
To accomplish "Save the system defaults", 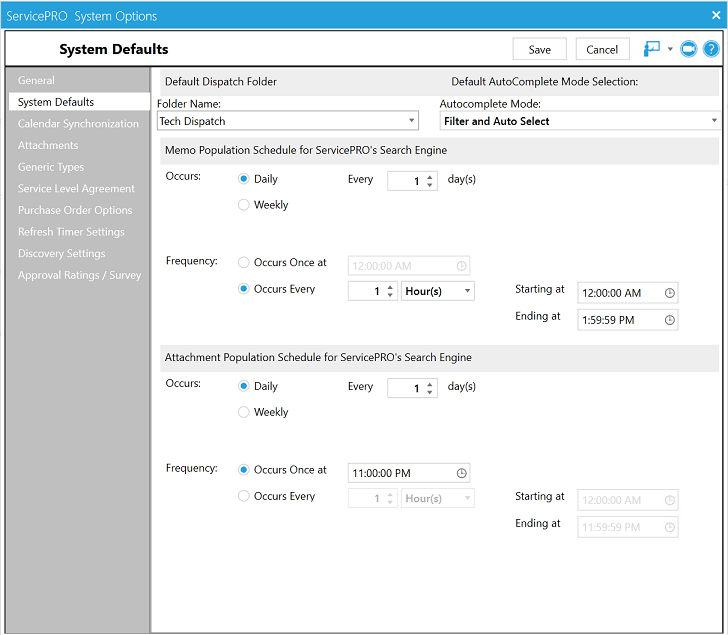I will pos(540,49).
